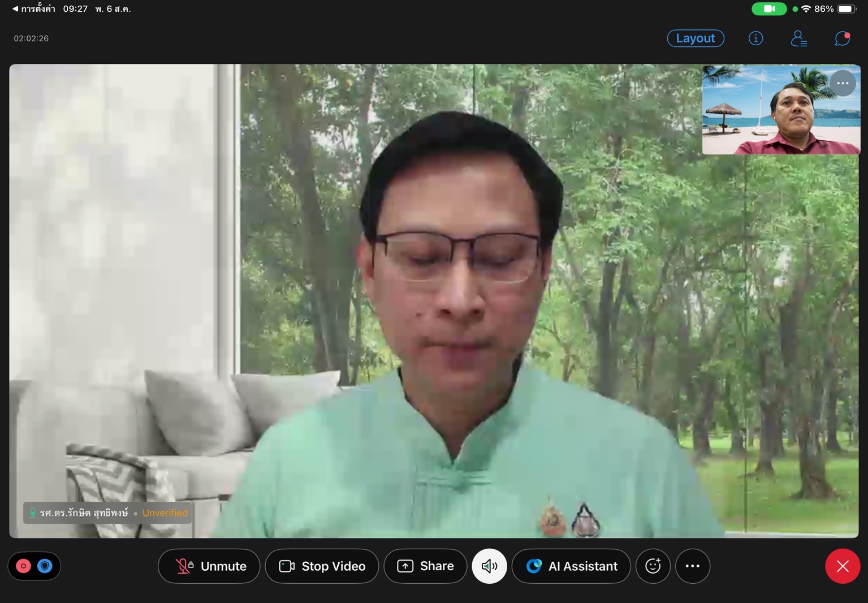Tap the green camera-in-use status pill
868x603 pixels.
click(769, 9)
